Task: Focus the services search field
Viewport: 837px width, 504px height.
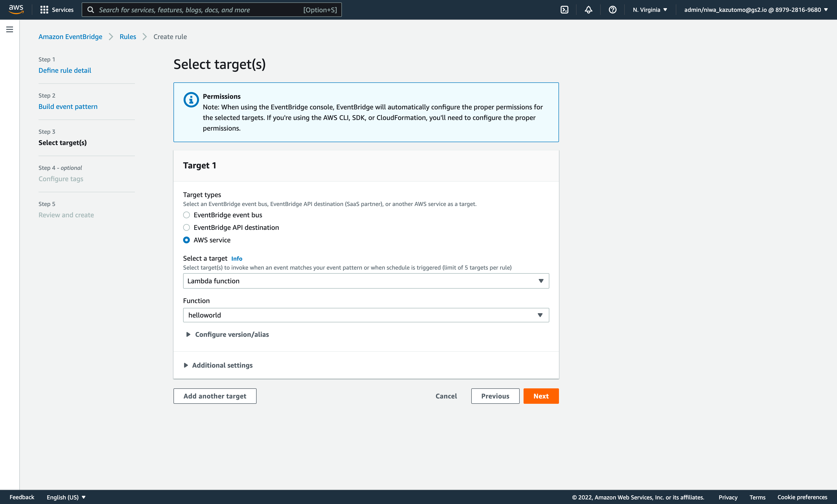Action: pyautogui.click(x=212, y=10)
